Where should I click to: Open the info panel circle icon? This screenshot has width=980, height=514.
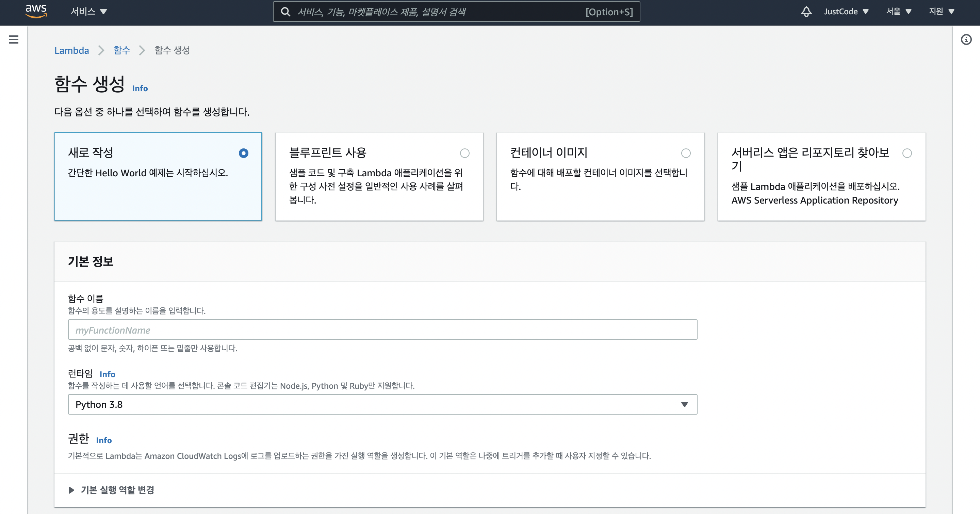point(966,39)
